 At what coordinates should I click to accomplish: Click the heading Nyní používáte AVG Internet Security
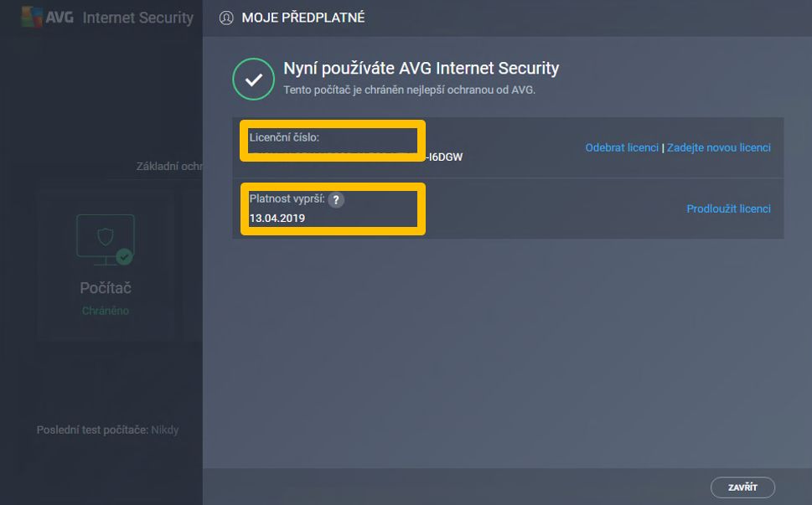pyautogui.click(x=421, y=69)
